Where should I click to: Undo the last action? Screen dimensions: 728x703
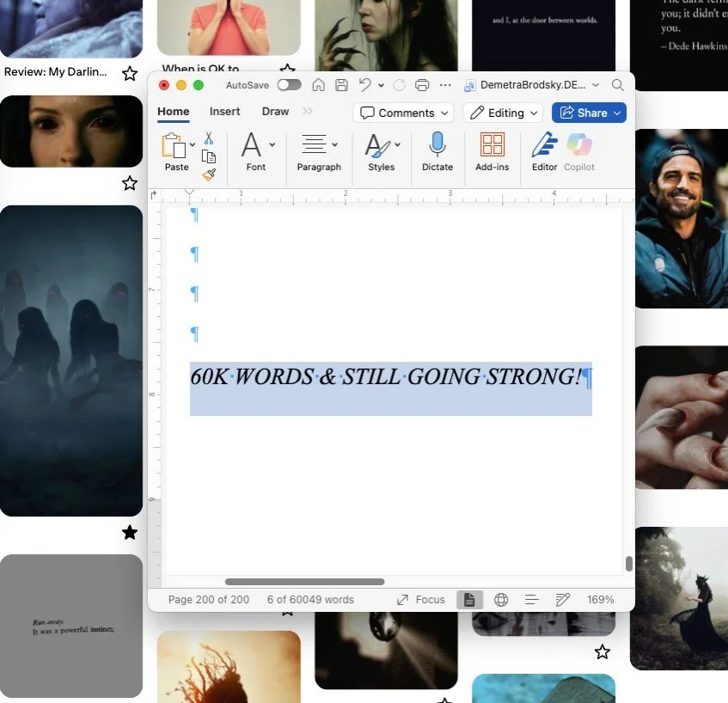click(365, 85)
